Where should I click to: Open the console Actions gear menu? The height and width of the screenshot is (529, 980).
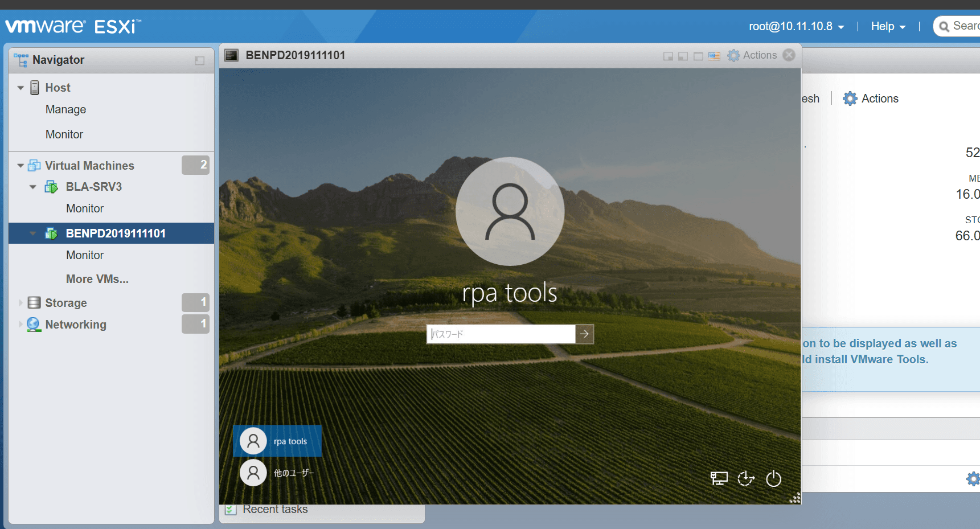pyautogui.click(x=752, y=55)
